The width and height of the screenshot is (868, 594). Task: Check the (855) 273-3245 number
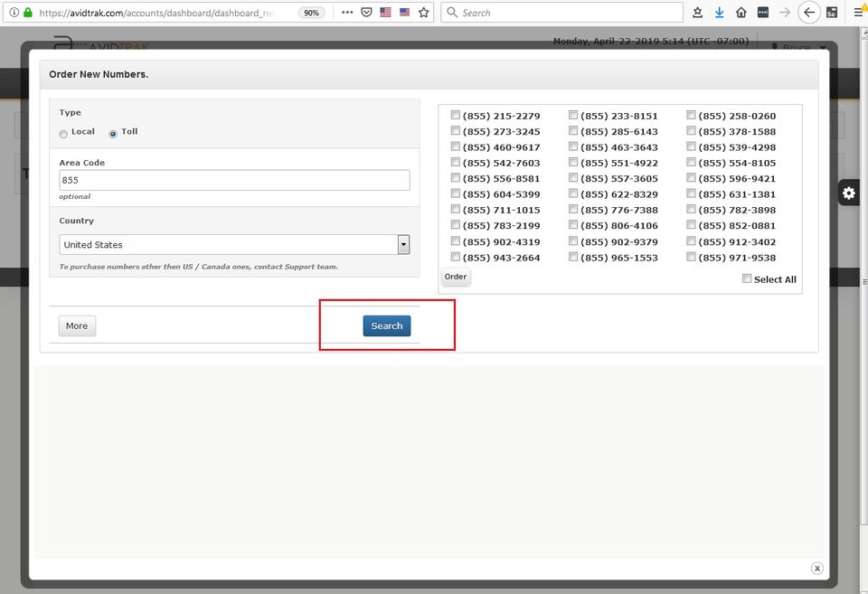(455, 131)
